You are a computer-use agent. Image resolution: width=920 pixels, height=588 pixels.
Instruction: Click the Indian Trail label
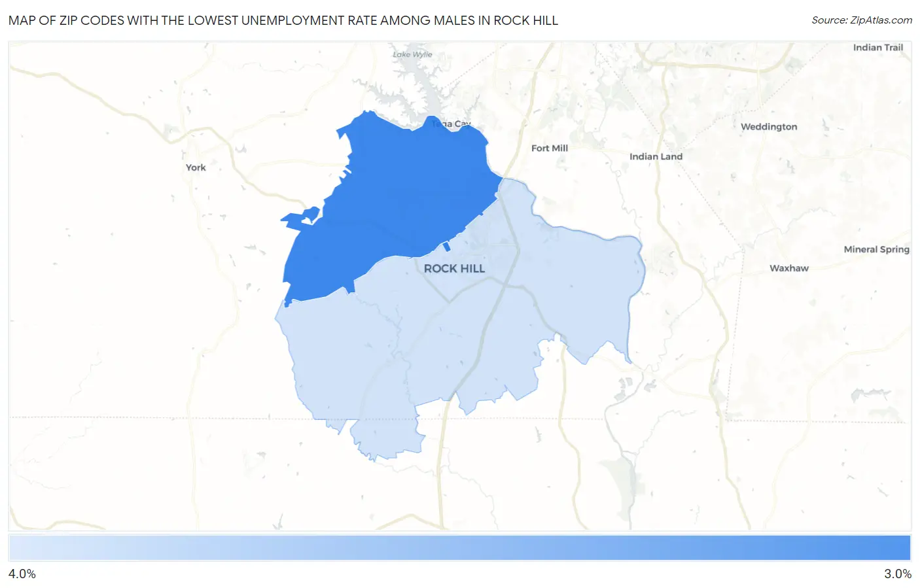tap(878, 48)
